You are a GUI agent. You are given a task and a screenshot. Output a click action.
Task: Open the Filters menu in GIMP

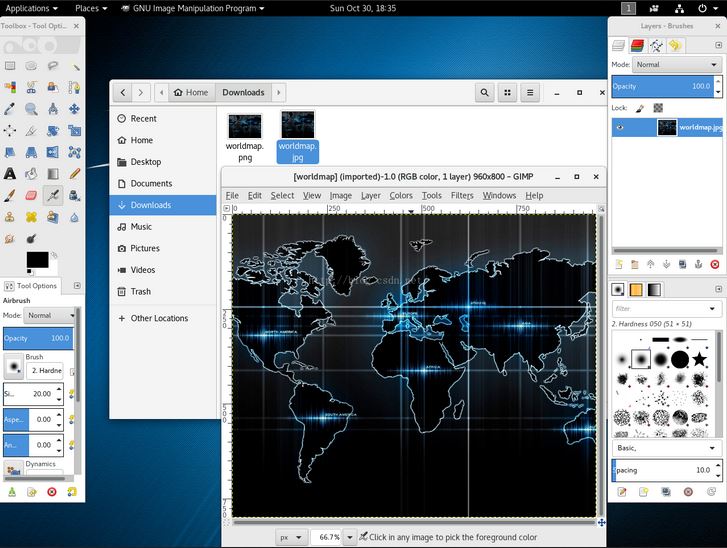(462, 196)
